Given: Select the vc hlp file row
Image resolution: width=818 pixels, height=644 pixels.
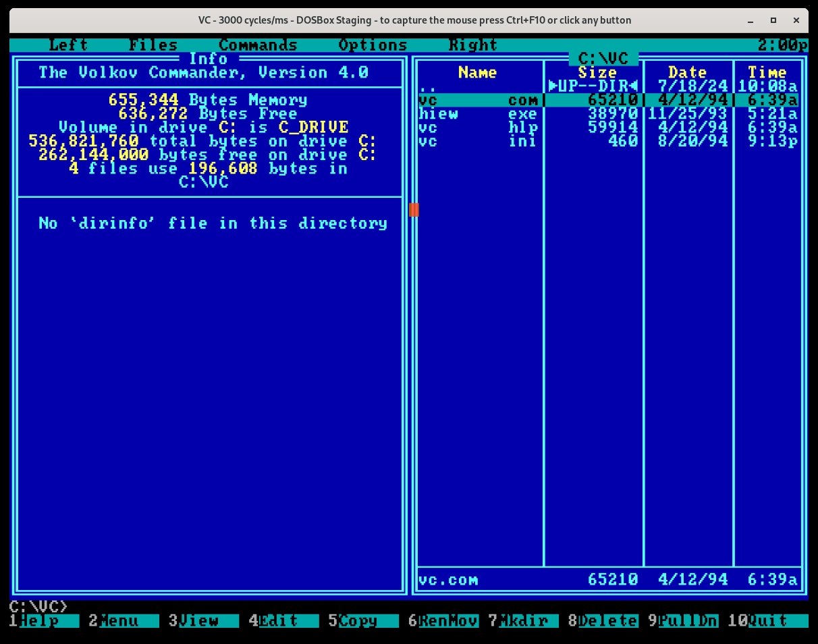Looking at the screenshot, I should 608,127.
